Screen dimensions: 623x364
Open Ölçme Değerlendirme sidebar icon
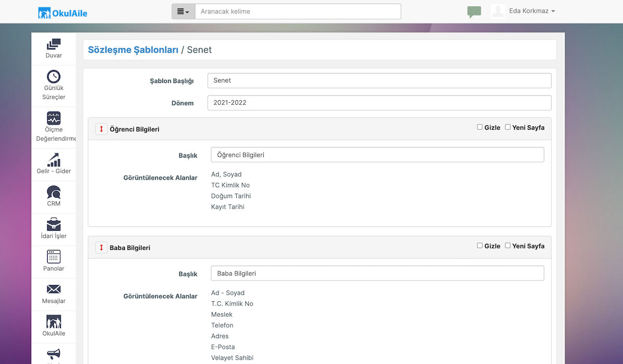point(53,118)
